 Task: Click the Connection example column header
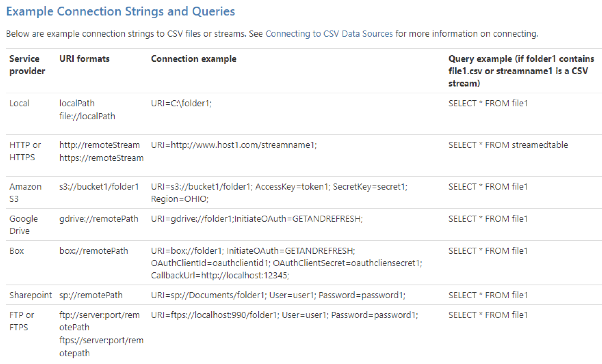click(x=194, y=59)
